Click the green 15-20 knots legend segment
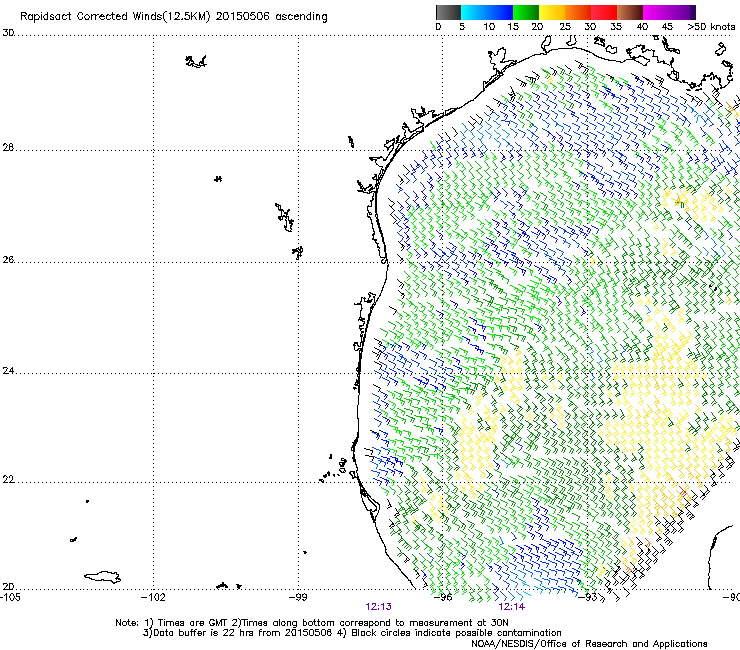The image size is (740, 650). (526, 12)
